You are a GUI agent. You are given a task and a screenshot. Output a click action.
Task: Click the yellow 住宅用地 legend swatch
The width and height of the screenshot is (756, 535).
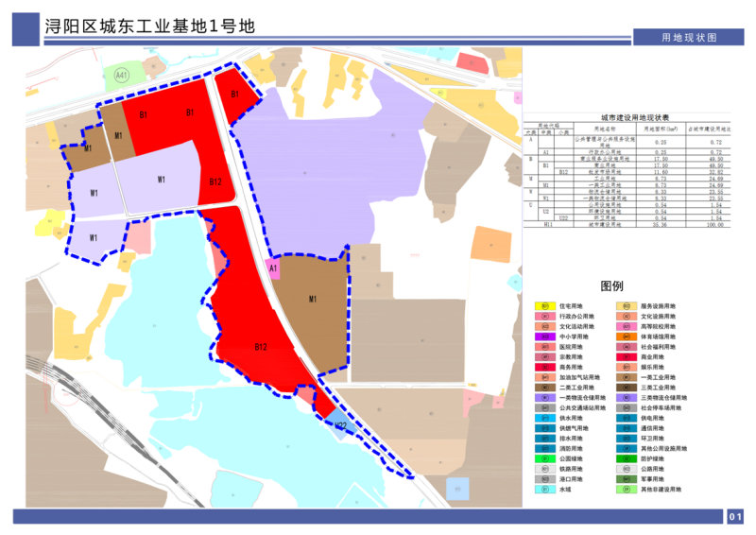point(543,307)
